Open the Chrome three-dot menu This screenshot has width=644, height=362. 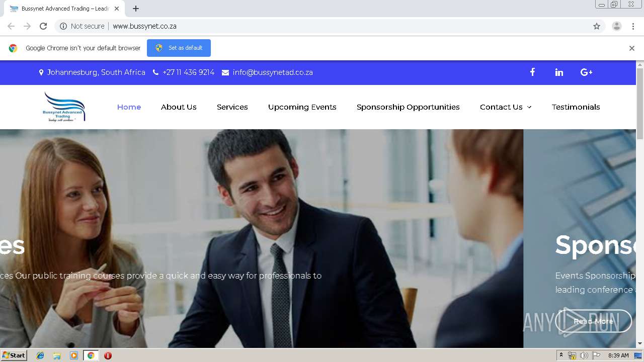[x=633, y=26]
